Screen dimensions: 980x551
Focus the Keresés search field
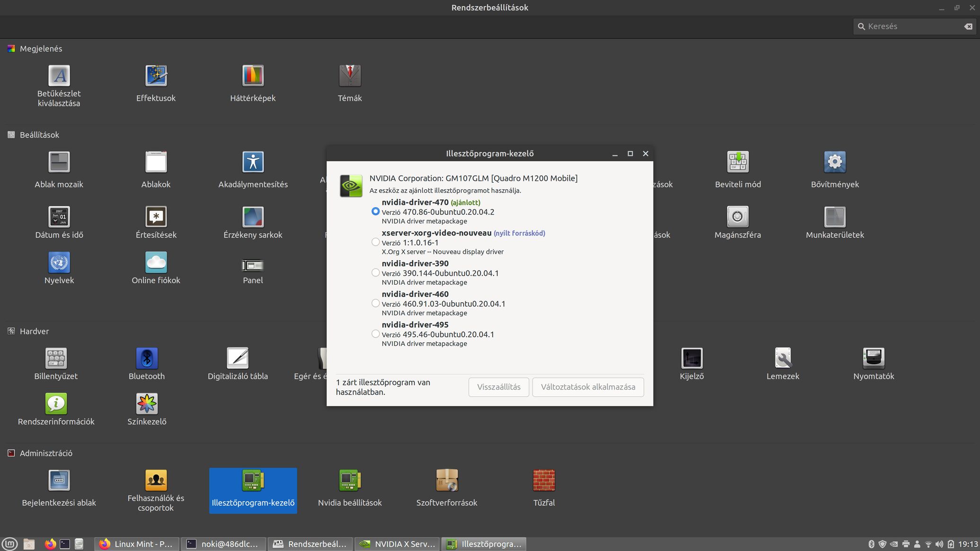point(914,26)
